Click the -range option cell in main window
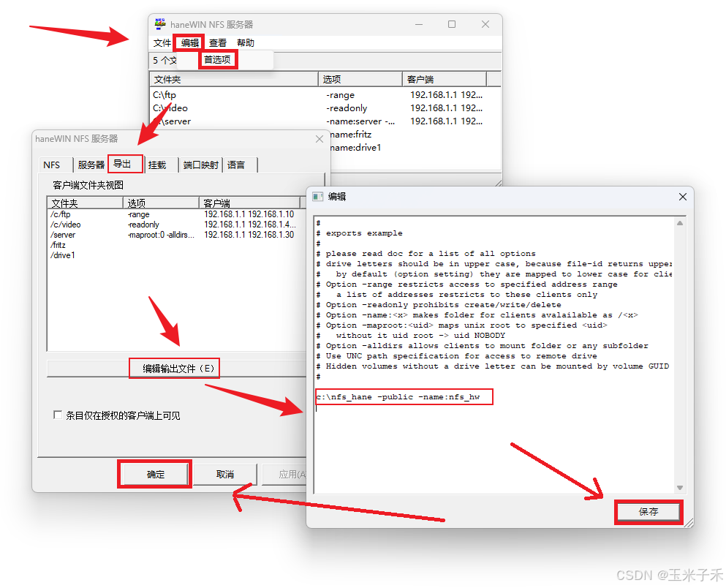 [x=340, y=95]
